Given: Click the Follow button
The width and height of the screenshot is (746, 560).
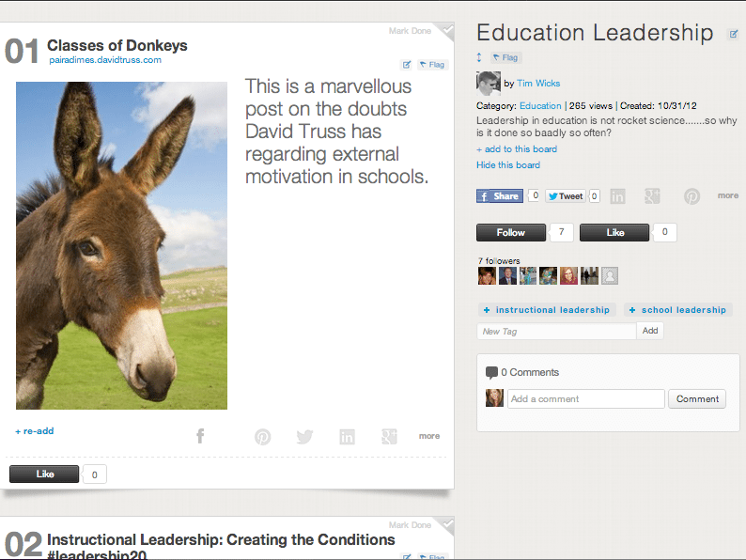Looking at the screenshot, I should tap(511, 232).
